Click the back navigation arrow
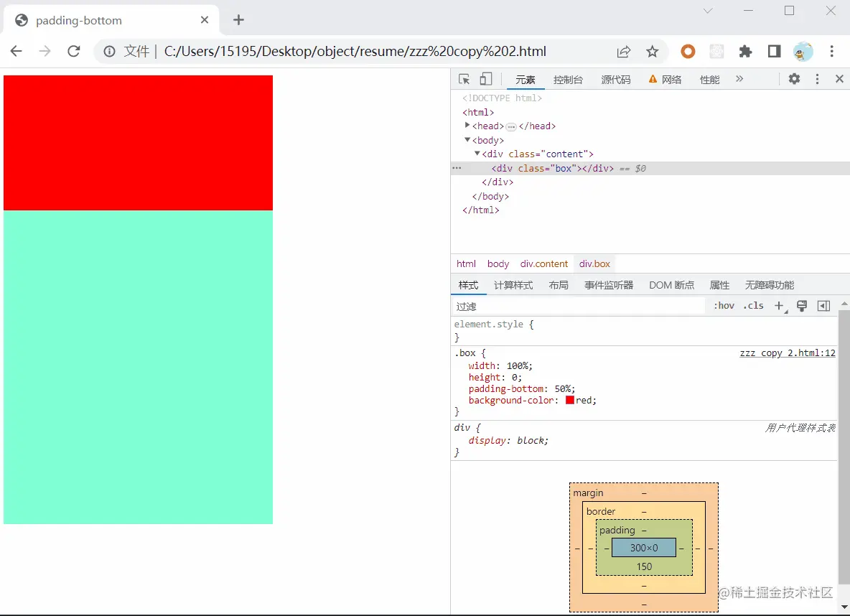The image size is (850, 616). (x=17, y=51)
